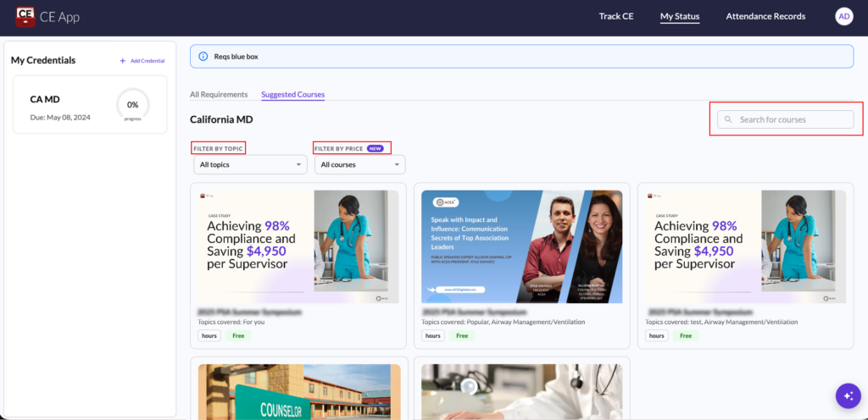
Task: Open the Track CE menu item
Action: [x=616, y=17]
